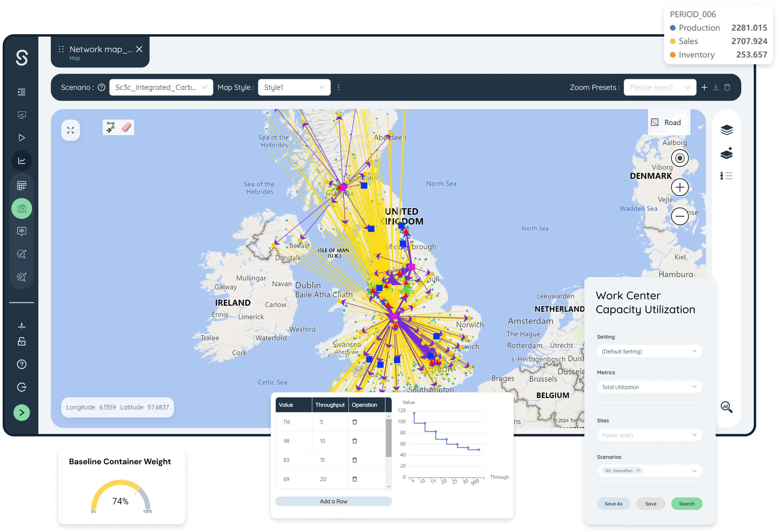Screen dimensions: 778x532
Task: Click the locate target circle button
Action: pyautogui.click(x=680, y=158)
